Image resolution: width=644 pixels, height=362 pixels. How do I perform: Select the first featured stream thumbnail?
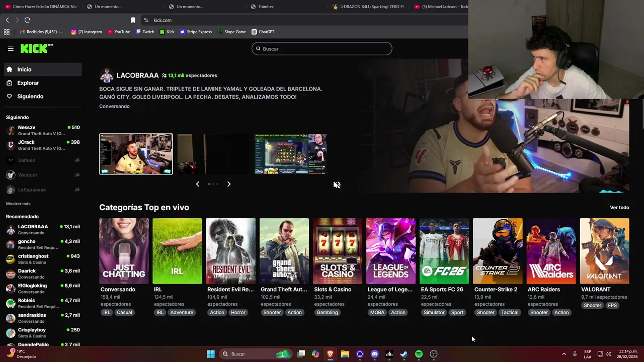click(136, 154)
